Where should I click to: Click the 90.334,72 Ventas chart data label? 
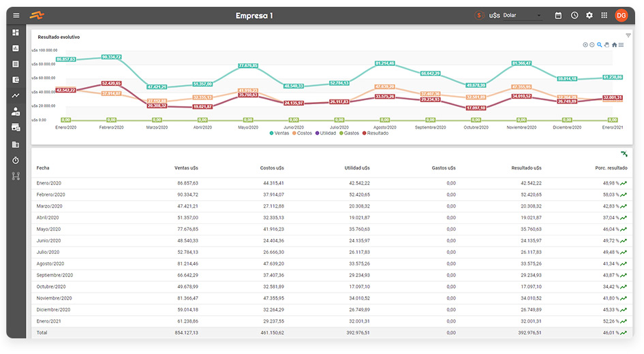click(x=111, y=57)
